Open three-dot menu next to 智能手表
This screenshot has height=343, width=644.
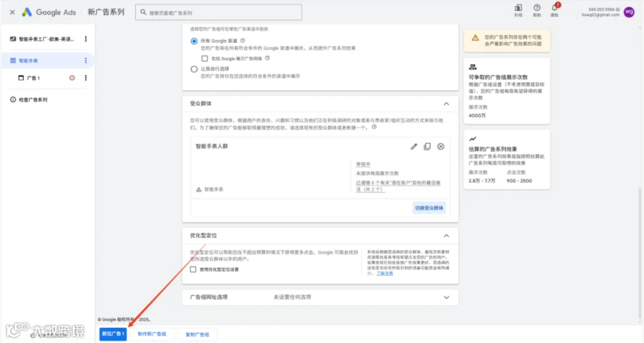pos(86,61)
